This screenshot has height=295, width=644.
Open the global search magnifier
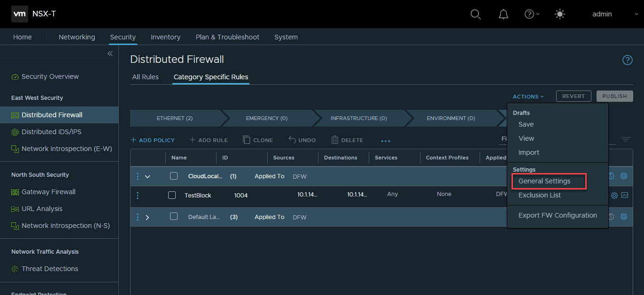[475, 15]
